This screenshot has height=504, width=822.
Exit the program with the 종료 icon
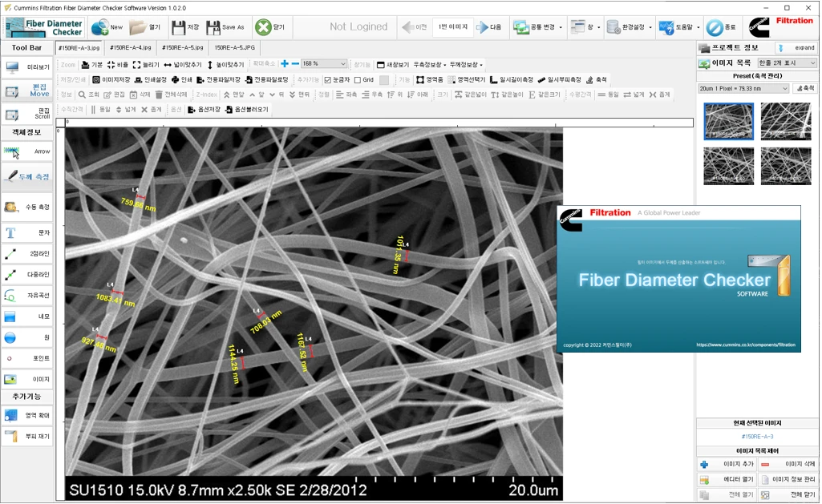pyautogui.click(x=721, y=27)
